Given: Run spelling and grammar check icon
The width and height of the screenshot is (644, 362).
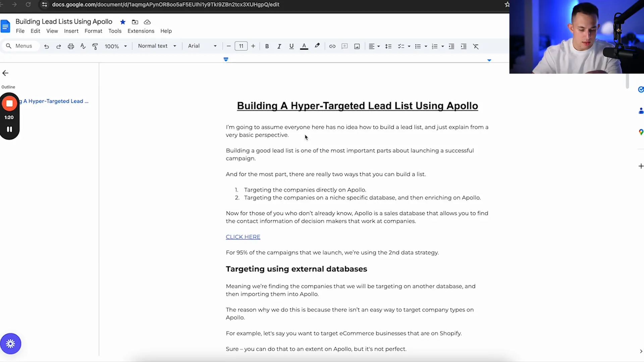Looking at the screenshot, I should [83, 46].
